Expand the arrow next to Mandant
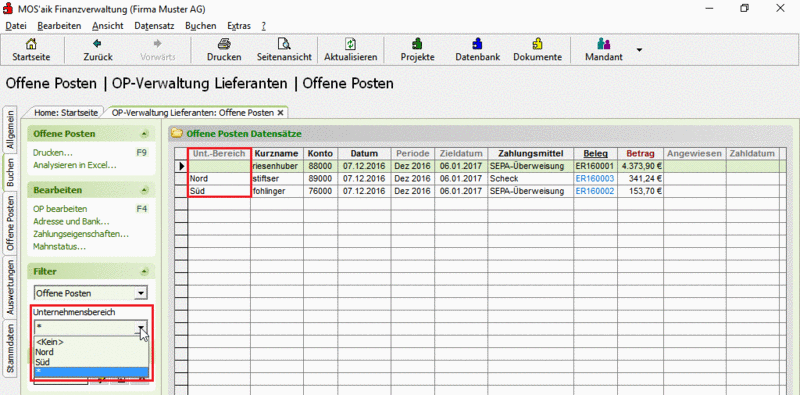 639,50
